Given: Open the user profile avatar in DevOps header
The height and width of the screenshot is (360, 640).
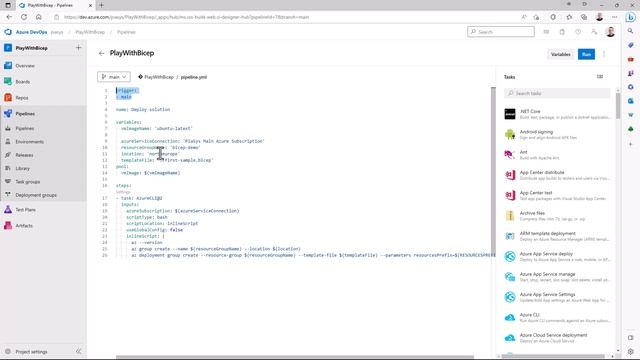Looking at the screenshot, I should click(610, 32).
